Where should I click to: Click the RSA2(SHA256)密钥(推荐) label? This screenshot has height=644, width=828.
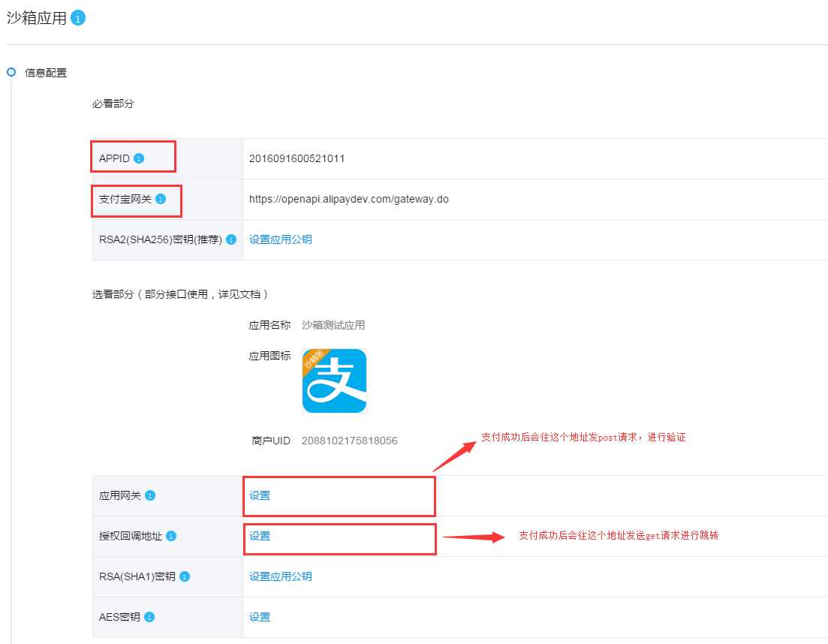(161, 239)
